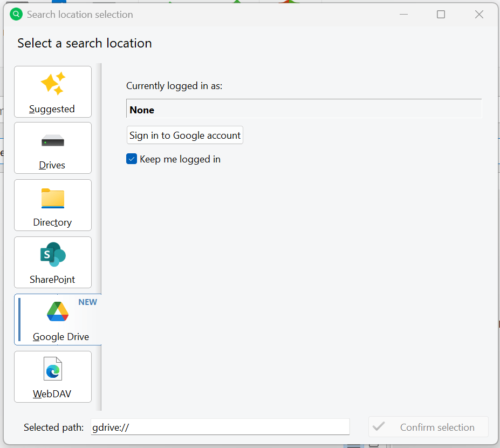Maximize the Search location selection dialog
Viewport: 500px width, 448px height.
[441, 15]
